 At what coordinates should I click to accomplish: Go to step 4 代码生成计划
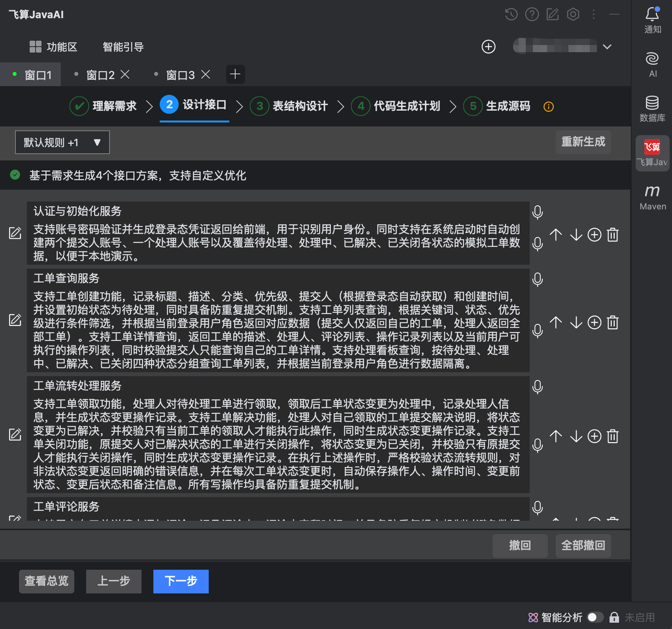pyautogui.click(x=395, y=106)
